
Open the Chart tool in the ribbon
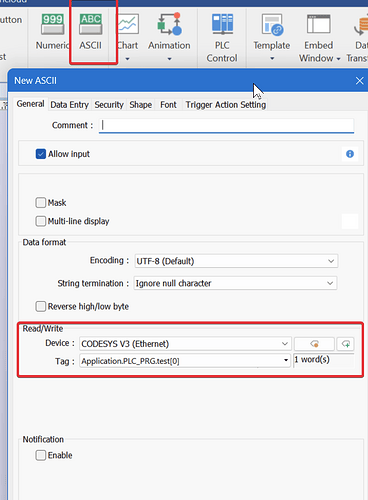pos(128,37)
